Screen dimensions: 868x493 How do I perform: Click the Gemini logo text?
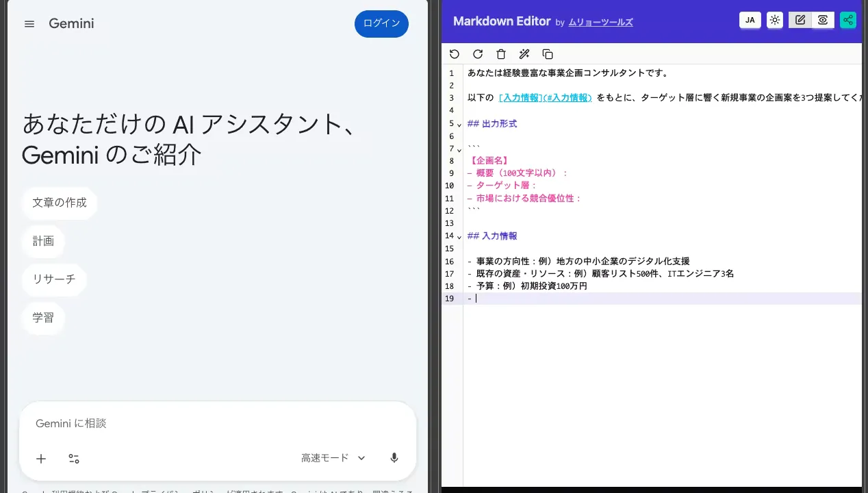coord(71,24)
